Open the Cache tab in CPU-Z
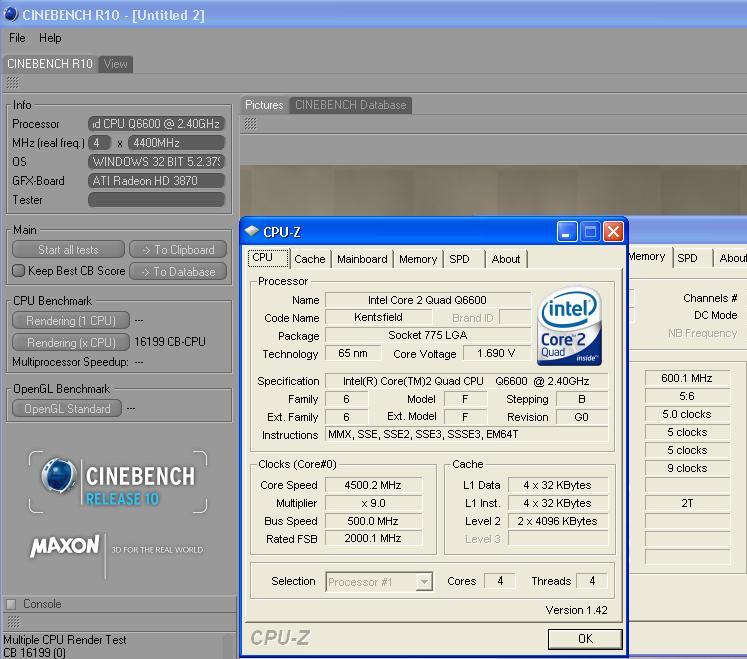The width and height of the screenshot is (747, 659). point(310,259)
